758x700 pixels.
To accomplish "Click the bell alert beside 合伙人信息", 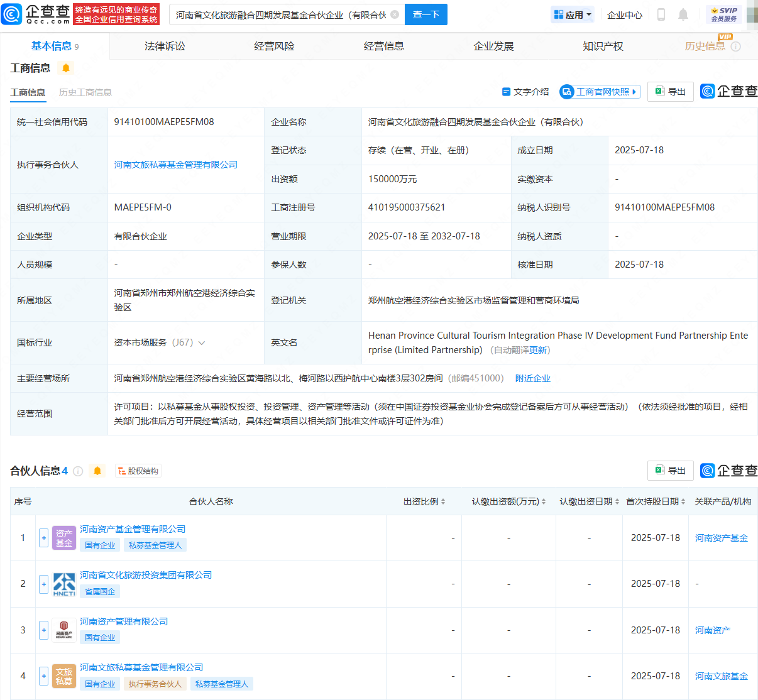I will pyautogui.click(x=97, y=471).
